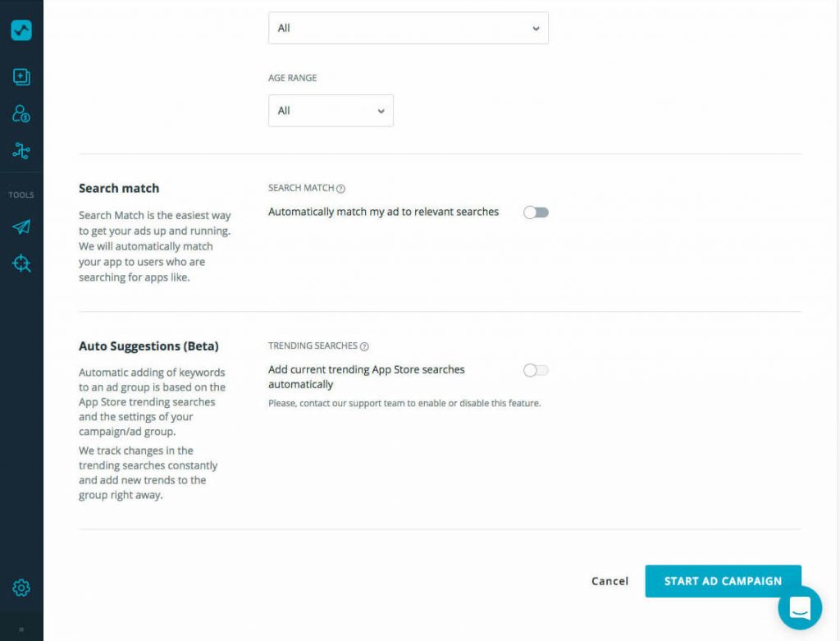
Task: Open the wide All dropdown above Age Range
Action: [408, 28]
